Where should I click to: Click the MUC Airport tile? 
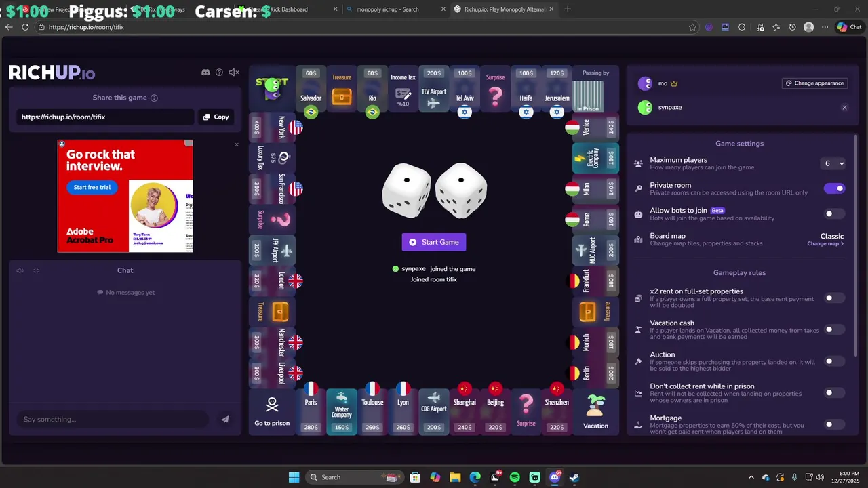tap(595, 250)
